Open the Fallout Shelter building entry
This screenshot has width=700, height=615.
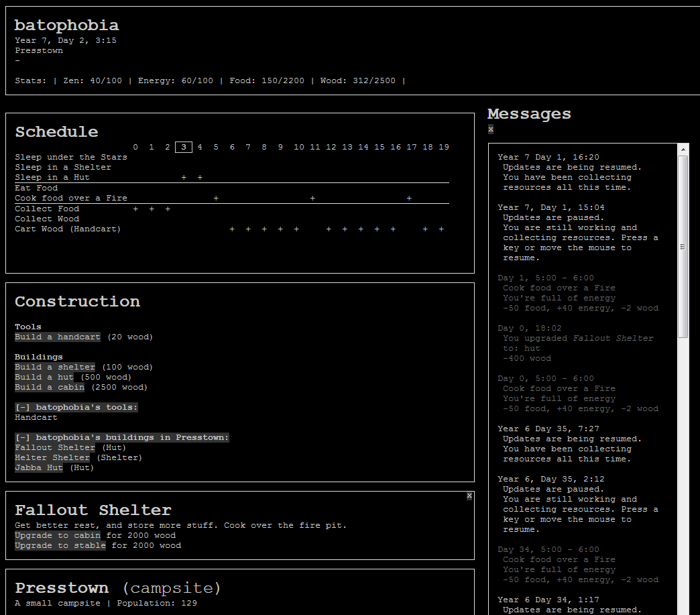(55, 447)
